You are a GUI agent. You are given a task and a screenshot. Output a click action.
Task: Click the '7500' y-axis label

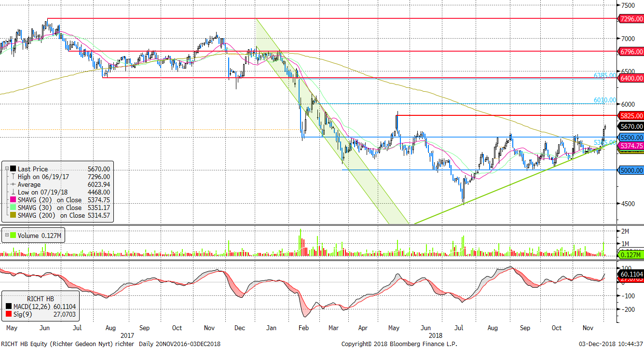[x=629, y=5]
